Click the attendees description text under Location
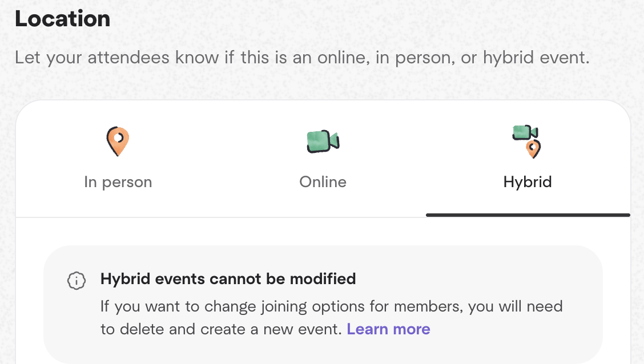Viewport: 644px width, 364px height. pos(303,57)
